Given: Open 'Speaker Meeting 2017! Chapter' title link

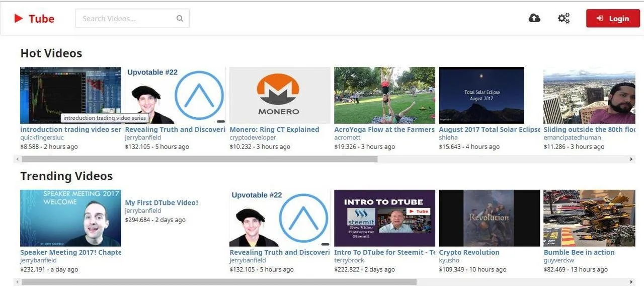Looking at the screenshot, I should 70,252.
